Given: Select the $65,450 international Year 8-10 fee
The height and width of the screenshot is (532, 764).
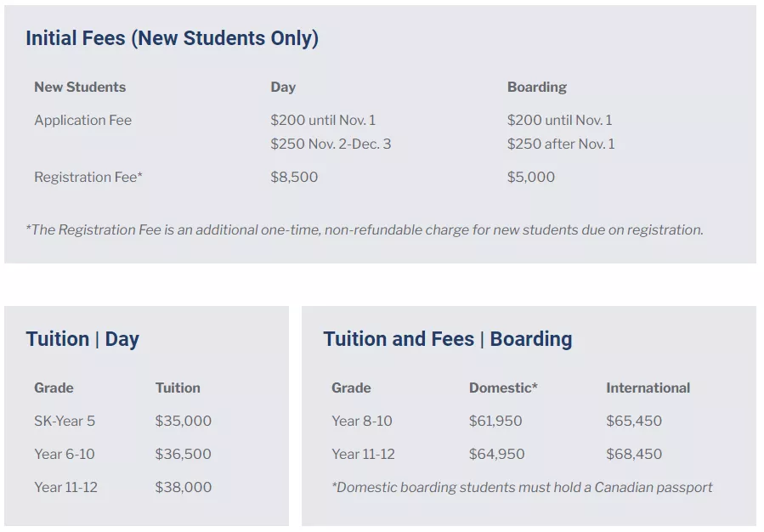Looking at the screenshot, I should 634,422.
